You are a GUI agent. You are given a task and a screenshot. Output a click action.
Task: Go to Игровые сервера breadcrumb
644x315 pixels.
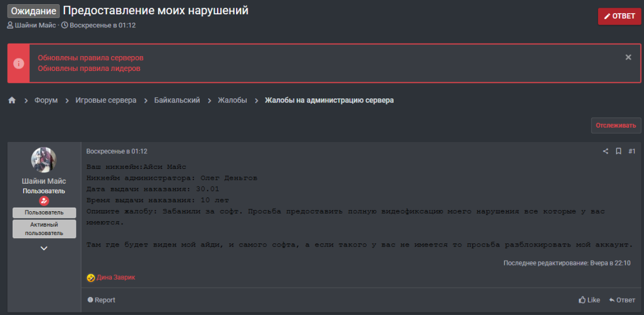click(106, 100)
